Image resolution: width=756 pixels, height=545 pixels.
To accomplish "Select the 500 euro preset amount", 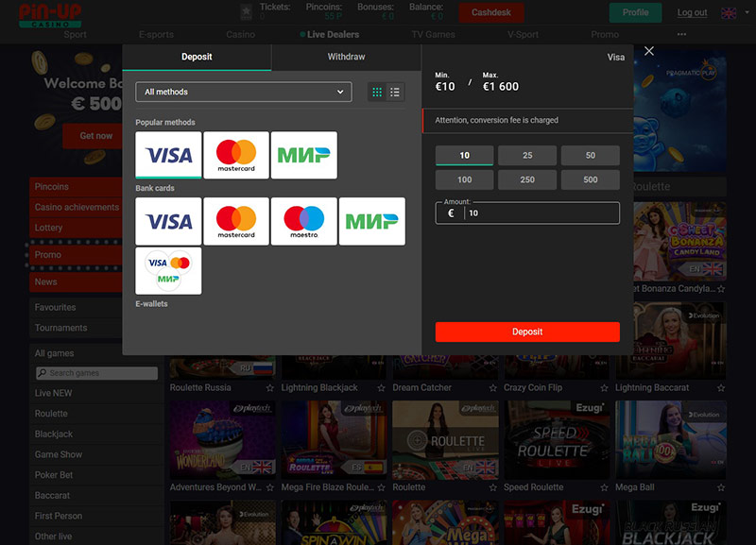I will click(590, 179).
